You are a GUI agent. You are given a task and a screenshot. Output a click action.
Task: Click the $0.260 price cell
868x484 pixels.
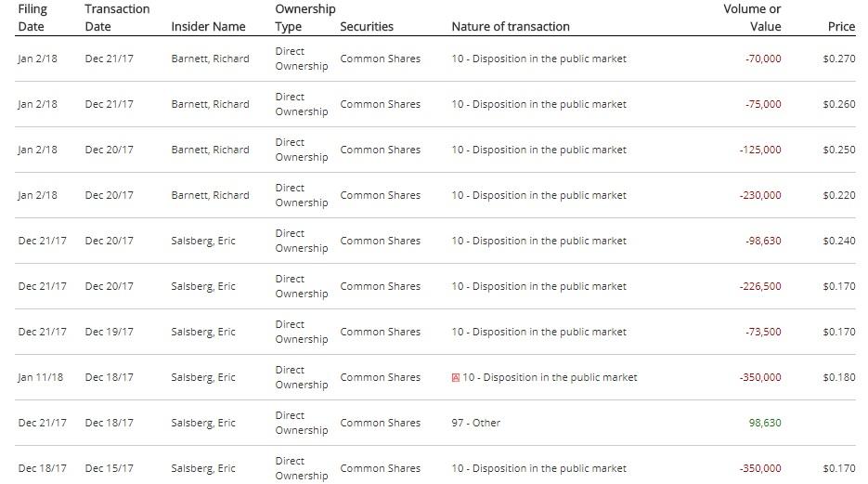(839, 104)
